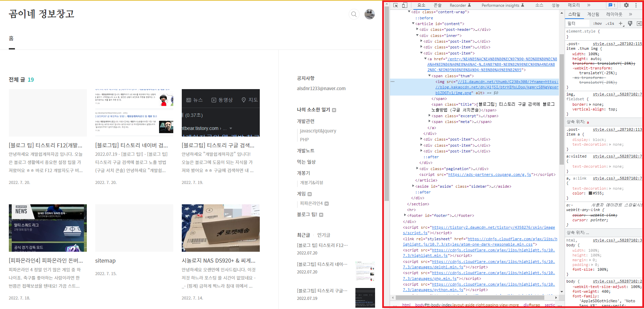Expand the div class post-header node
This screenshot has width=644, height=309.
[x=417, y=29]
